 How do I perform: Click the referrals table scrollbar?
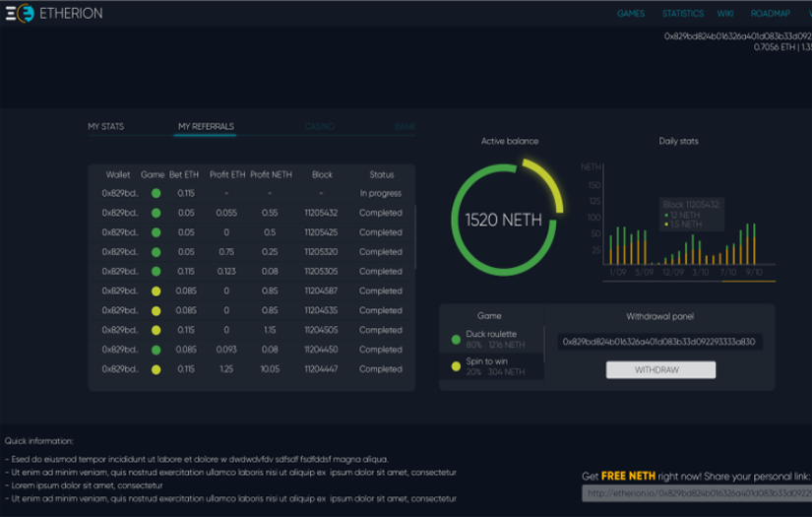[x=415, y=236]
